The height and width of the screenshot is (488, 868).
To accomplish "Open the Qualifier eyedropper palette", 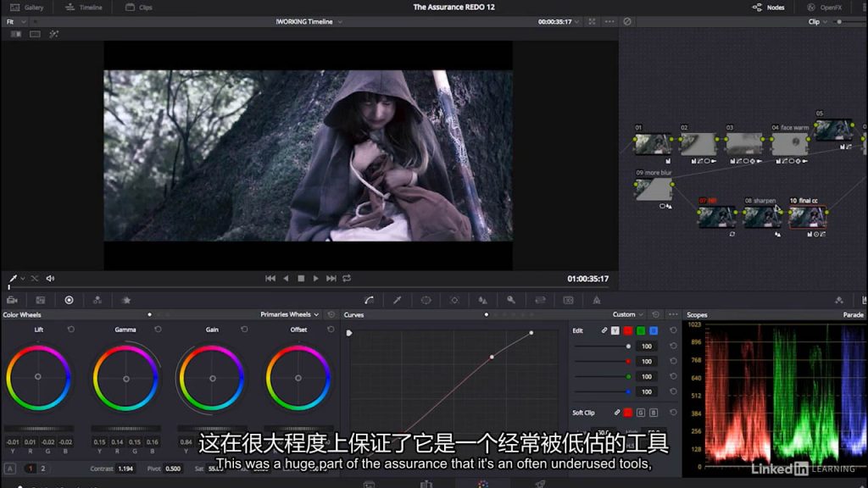I will pyautogui.click(x=398, y=300).
